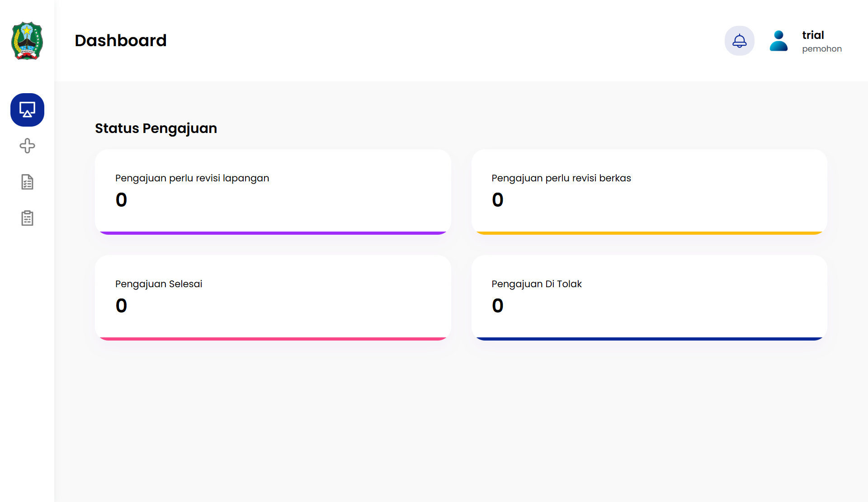Screen dimensions: 868x502
Task: Click the plus add-submission sidebar icon
Action: click(27, 146)
